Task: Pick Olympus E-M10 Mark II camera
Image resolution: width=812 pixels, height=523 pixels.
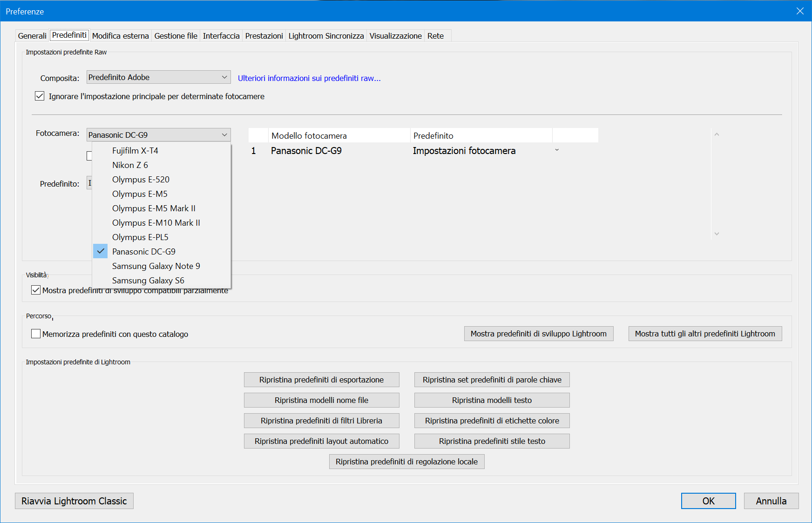Action: 162,223
